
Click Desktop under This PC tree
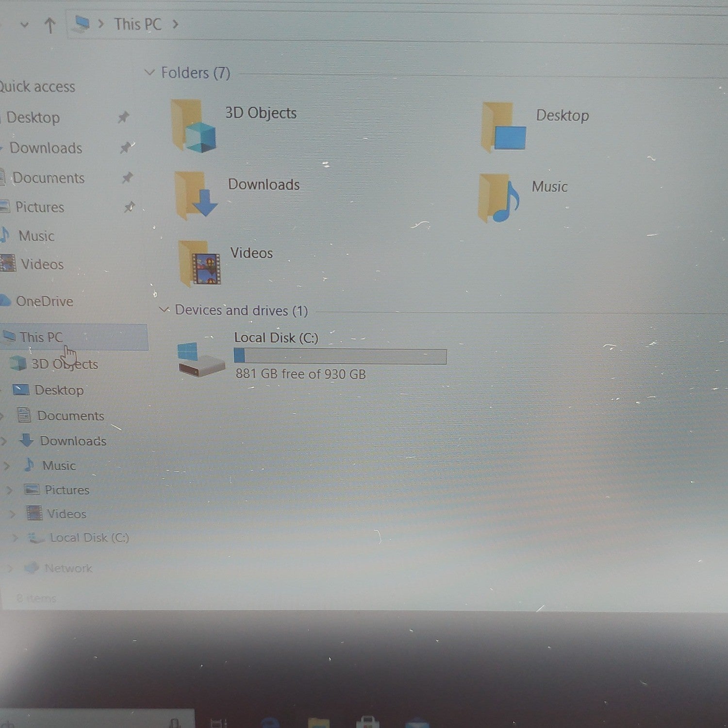pos(59,390)
